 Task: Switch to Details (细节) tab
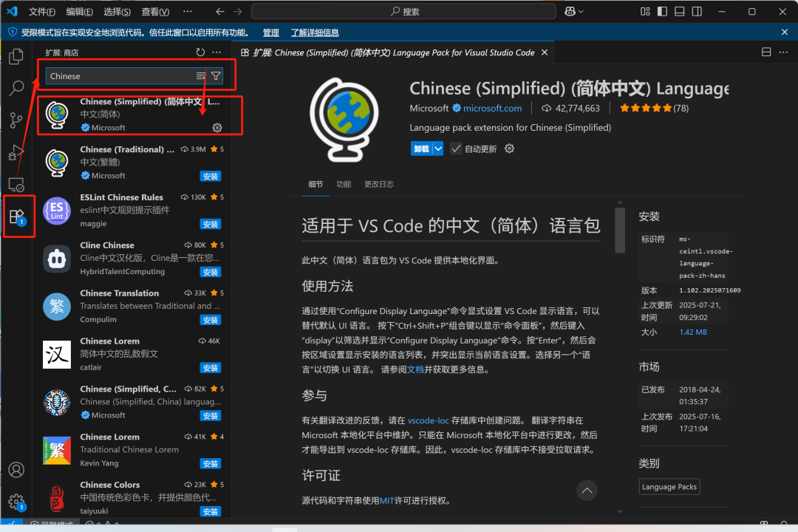(x=316, y=184)
